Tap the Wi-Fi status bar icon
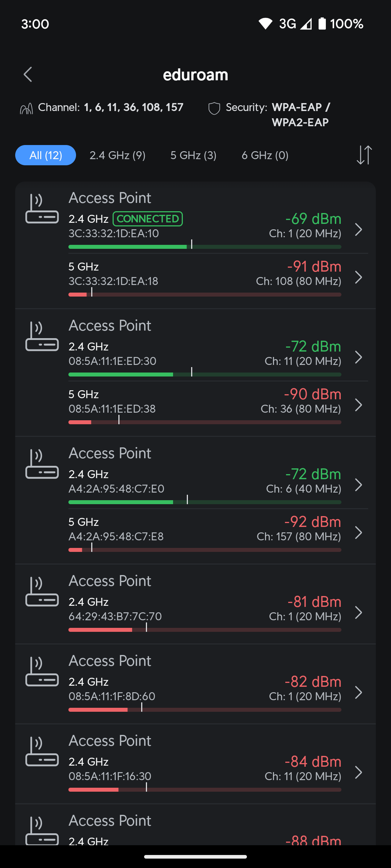 coord(265,24)
